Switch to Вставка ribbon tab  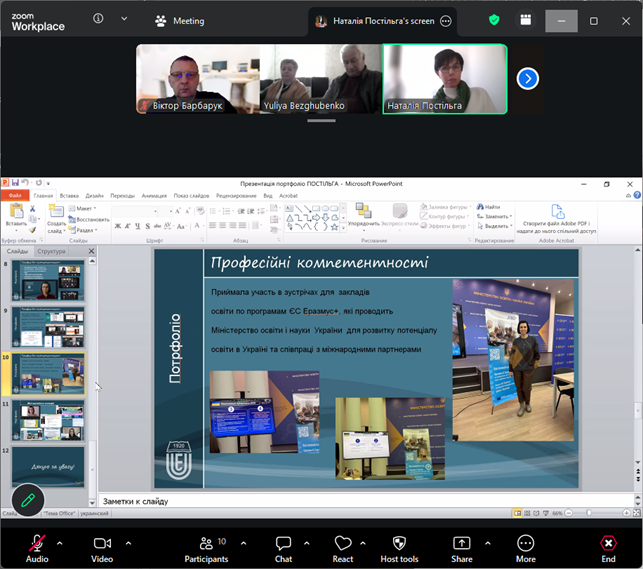[x=69, y=196]
